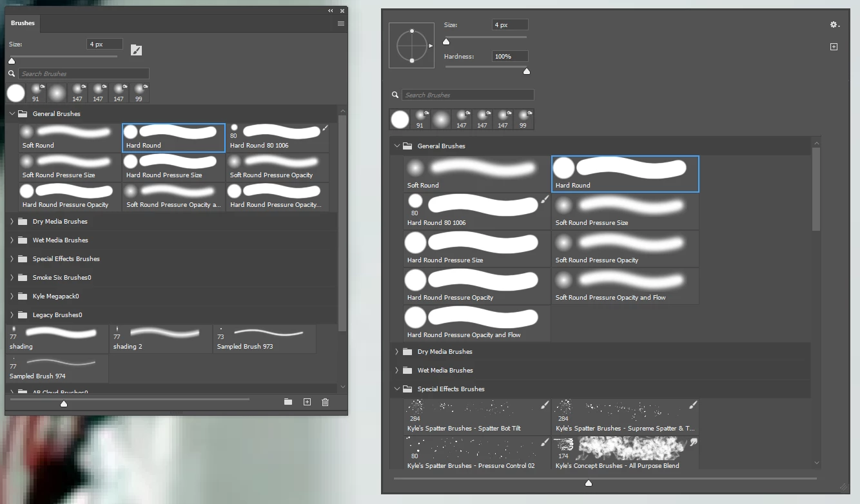Expand Dry Media Brushes in Brushes panel

(12, 221)
